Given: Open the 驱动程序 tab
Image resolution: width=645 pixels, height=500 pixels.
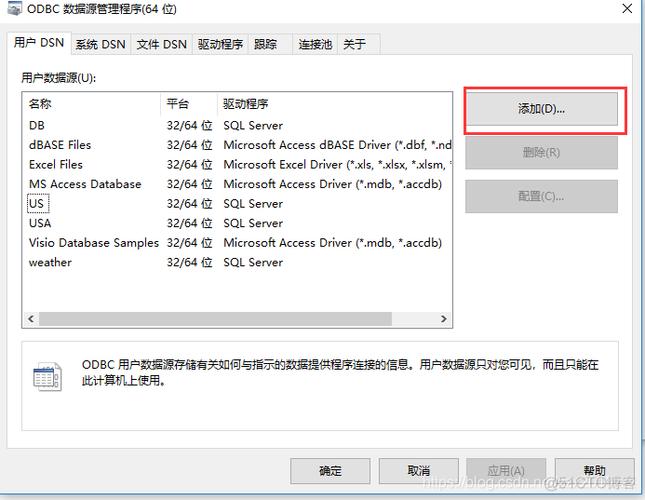Looking at the screenshot, I should tap(220, 44).
